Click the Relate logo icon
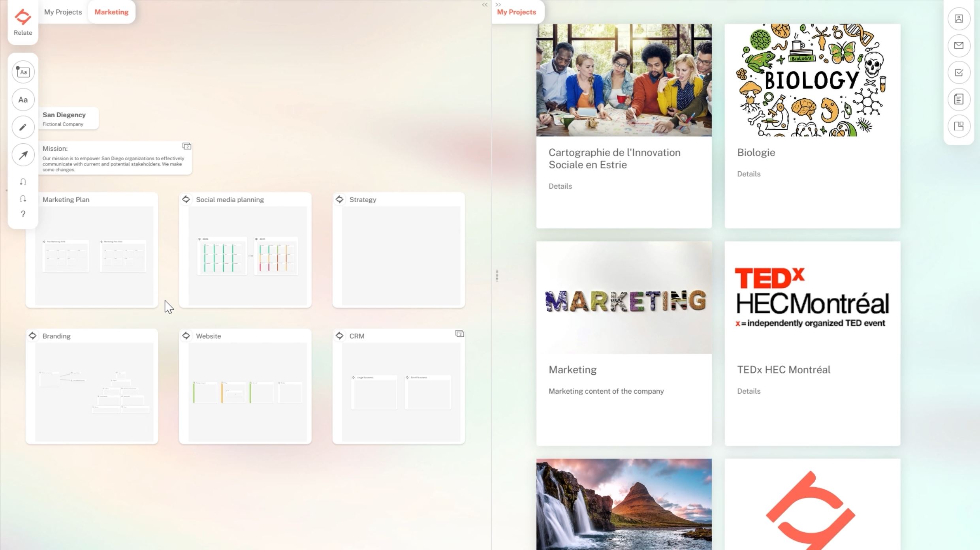The image size is (980, 550). point(23,17)
